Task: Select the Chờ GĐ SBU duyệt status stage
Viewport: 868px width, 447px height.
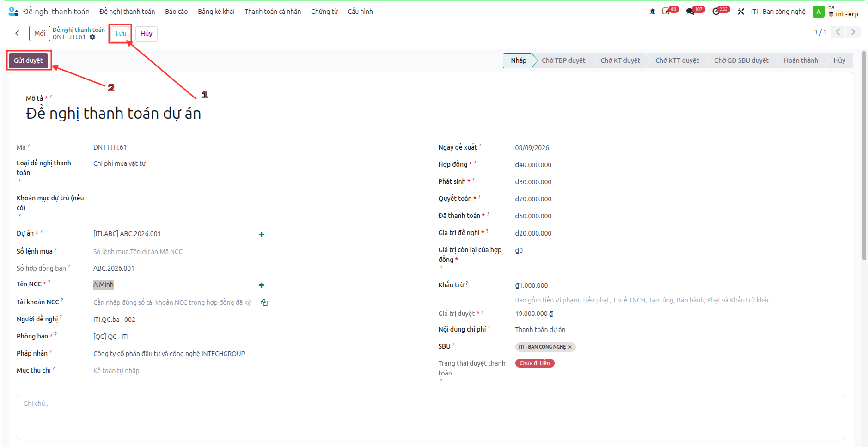Action: (x=741, y=60)
